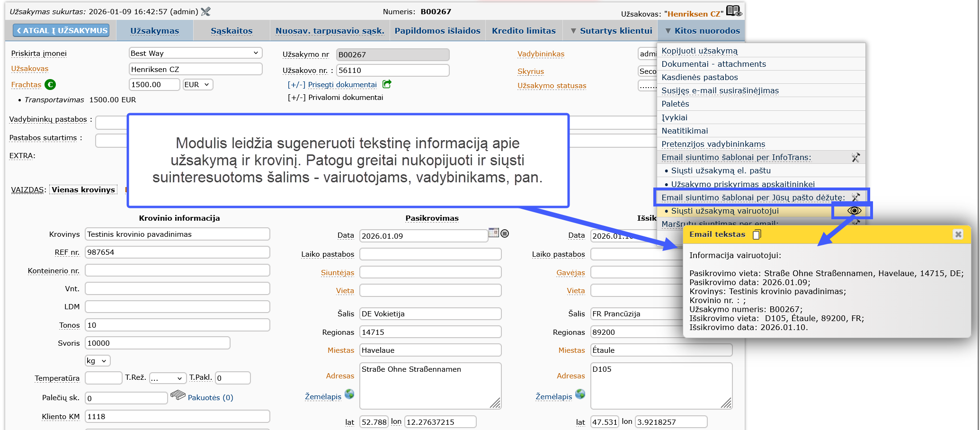Open the EUR currency dropdown
This screenshot has height=430, width=980.
198,85
